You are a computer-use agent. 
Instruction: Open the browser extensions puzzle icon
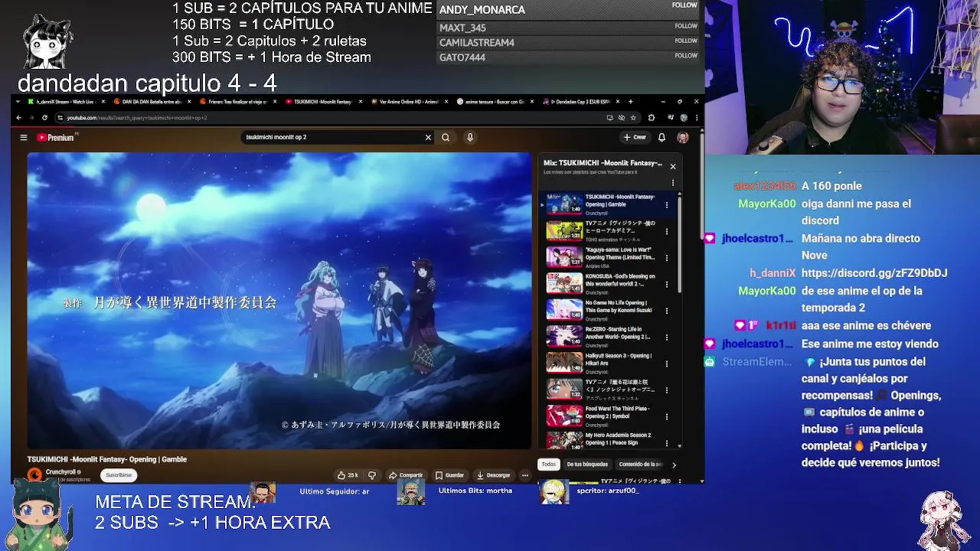coord(652,118)
